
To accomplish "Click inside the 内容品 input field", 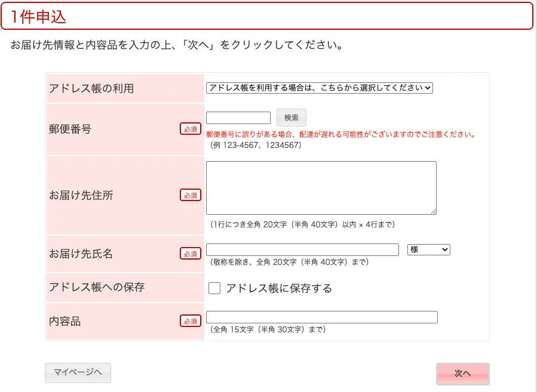I will point(321,317).
